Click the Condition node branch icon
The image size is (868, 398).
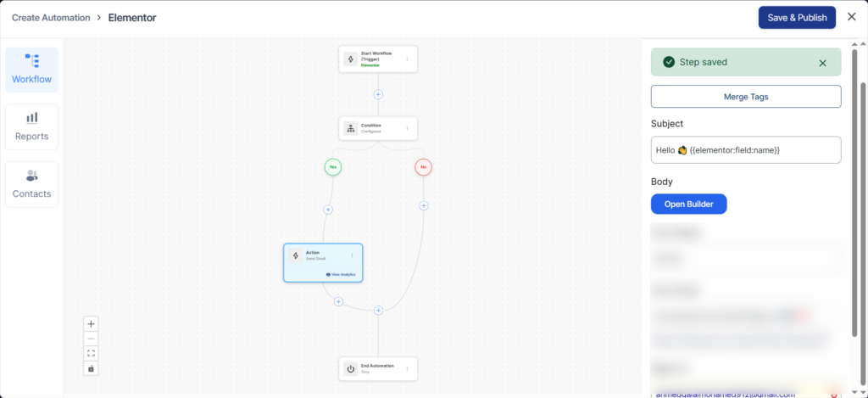pos(351,129)
